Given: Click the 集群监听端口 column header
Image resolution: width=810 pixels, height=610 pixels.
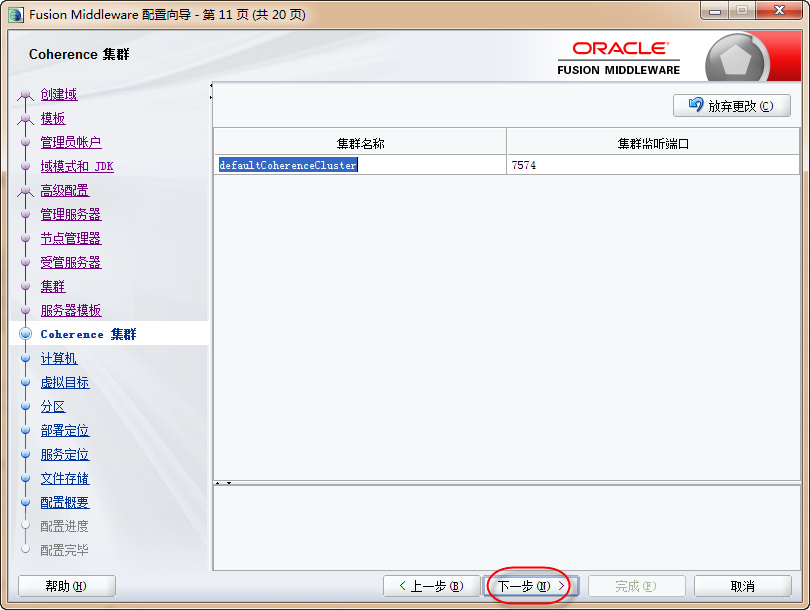Looking at the screenshot, I should (653, 143).
